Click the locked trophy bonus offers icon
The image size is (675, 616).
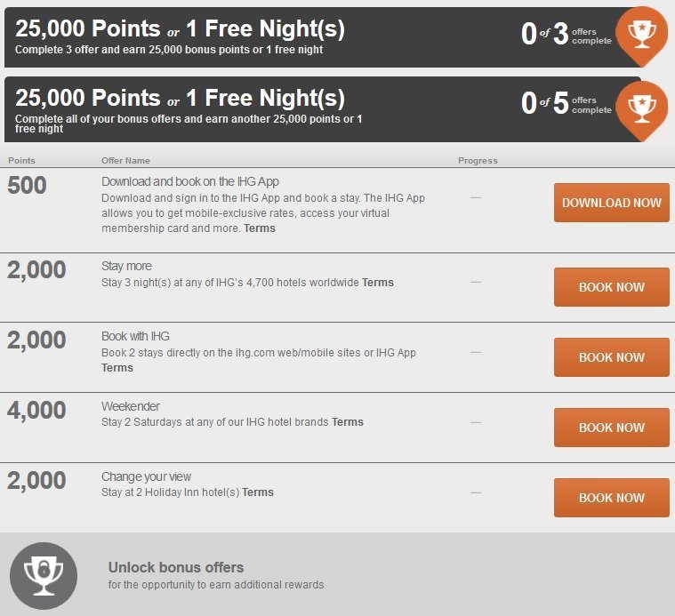point(44,576)
